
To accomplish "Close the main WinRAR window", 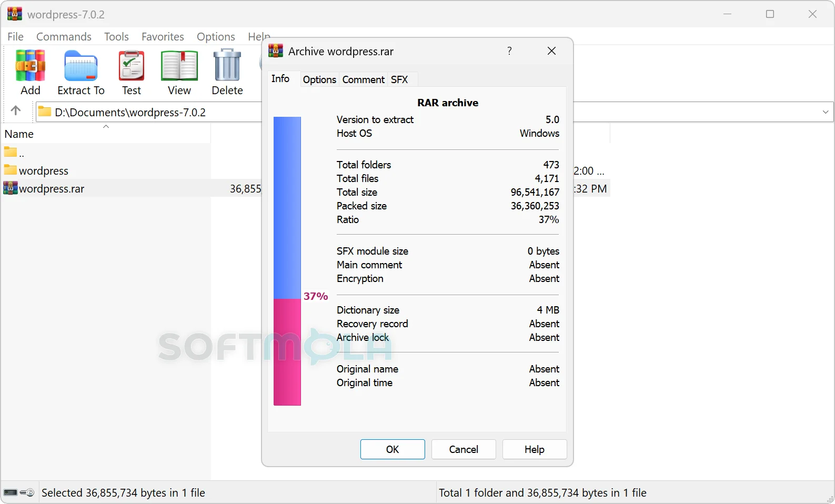I will (x=813, y=14).
